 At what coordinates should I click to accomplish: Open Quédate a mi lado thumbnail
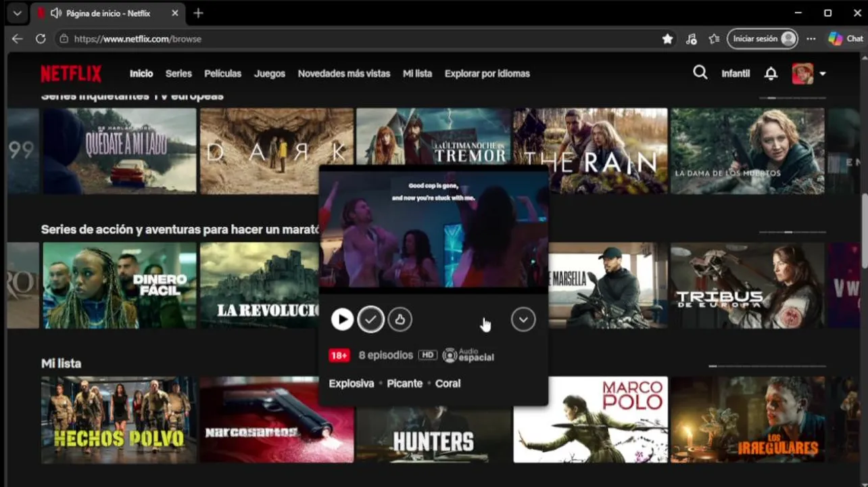tap(120, 151)
